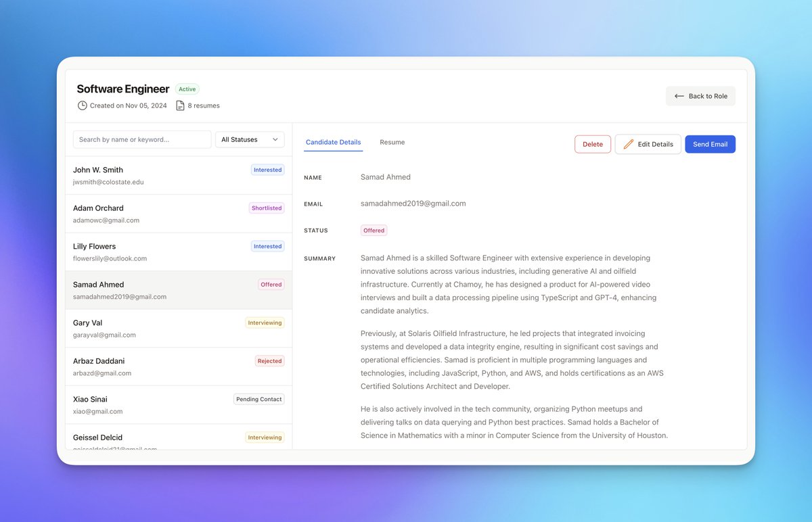The image size is (812, 522).
Task: Click the summary paragraph starting Previously, at Solaris
Action: pos(513,360)
